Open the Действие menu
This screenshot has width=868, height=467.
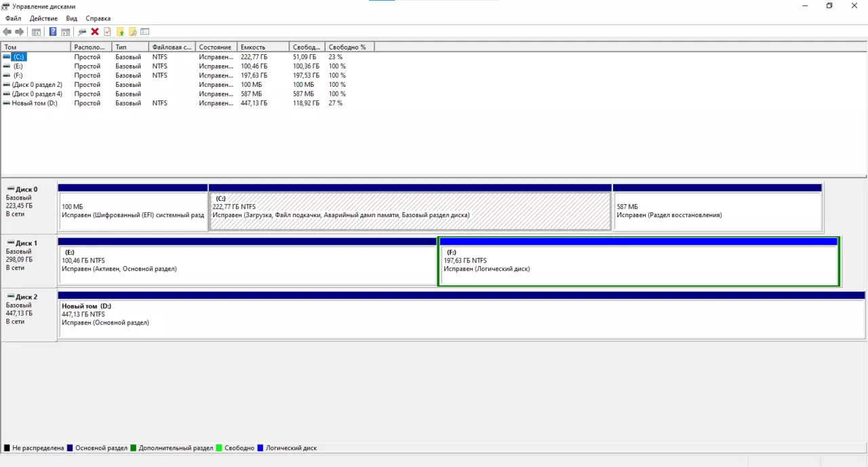43,18
